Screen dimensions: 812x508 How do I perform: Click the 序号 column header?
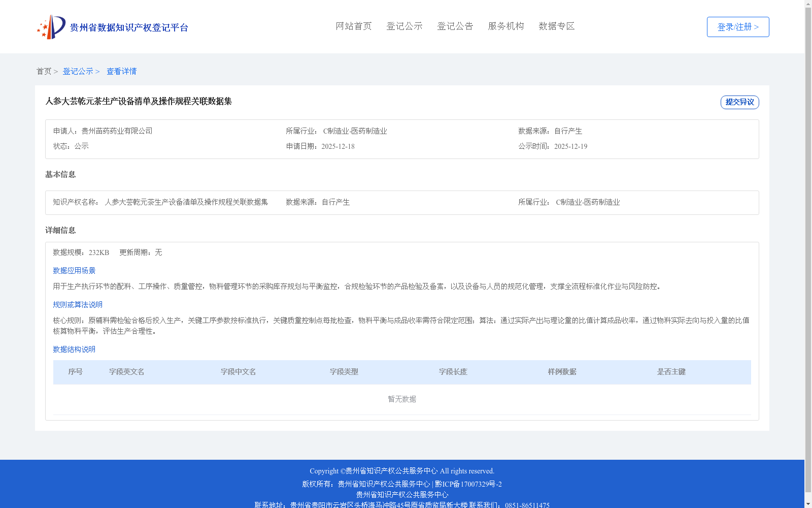[76, 372]
